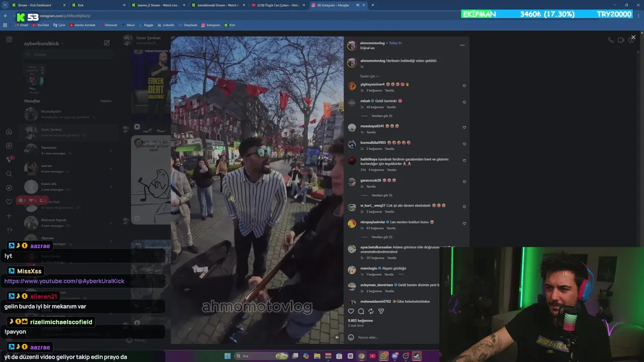Like nicepaylasimlar's comment
This screenshot has height=362, width=644.
pos(464,224)
